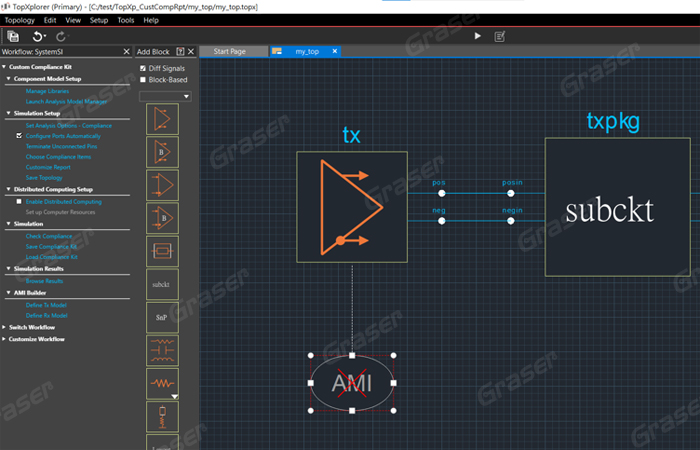Click the Add Block help icon
This screenshot has height=450, width=700.
coord(180,51)
